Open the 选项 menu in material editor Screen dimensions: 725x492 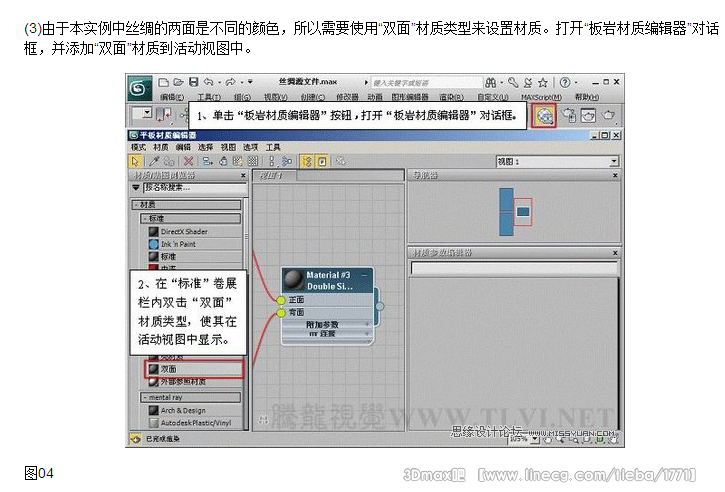pyautogui.click(x=251, y=147)
